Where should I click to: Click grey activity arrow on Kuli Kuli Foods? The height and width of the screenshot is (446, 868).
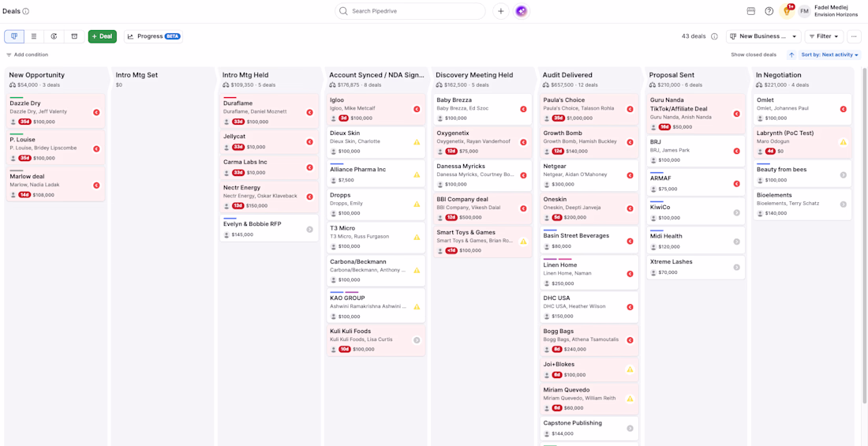(x=417, y=341)
